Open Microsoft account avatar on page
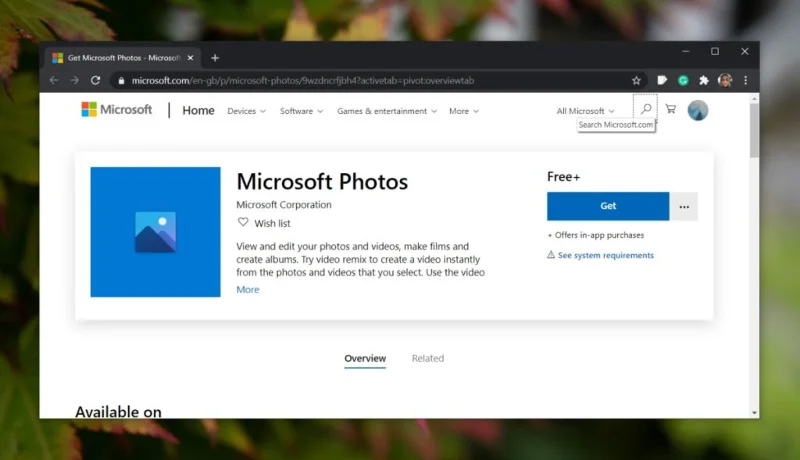The width and height of the screenshot is (800, 460). [697, 110]
